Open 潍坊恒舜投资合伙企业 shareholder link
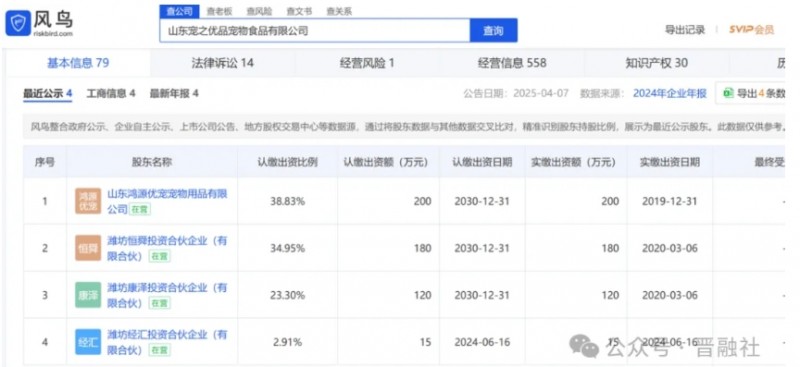 (167, 248)
